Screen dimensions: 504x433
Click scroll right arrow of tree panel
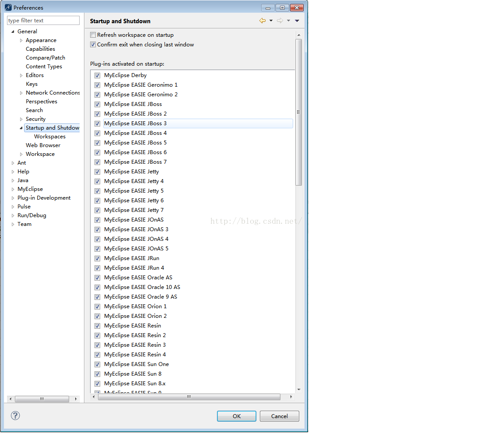[76, 399]
